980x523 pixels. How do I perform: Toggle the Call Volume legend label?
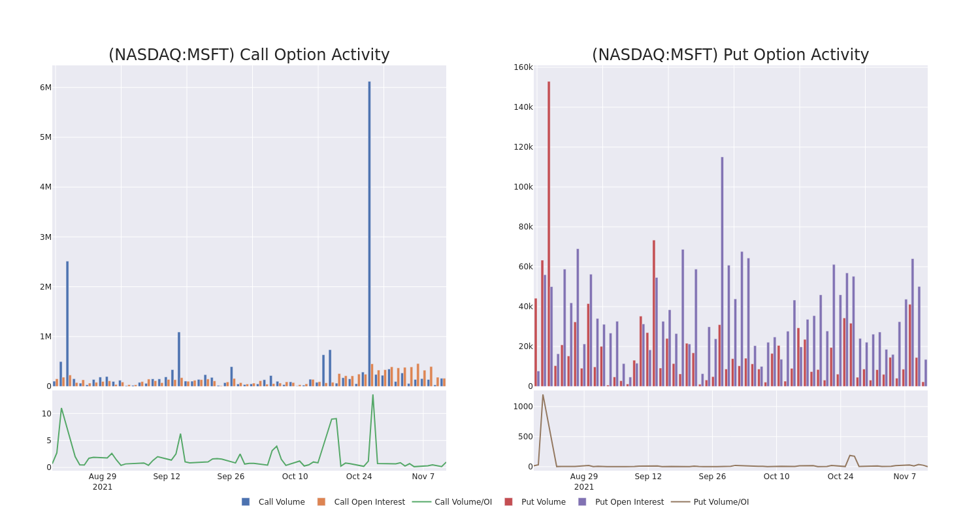click(282, 502)
